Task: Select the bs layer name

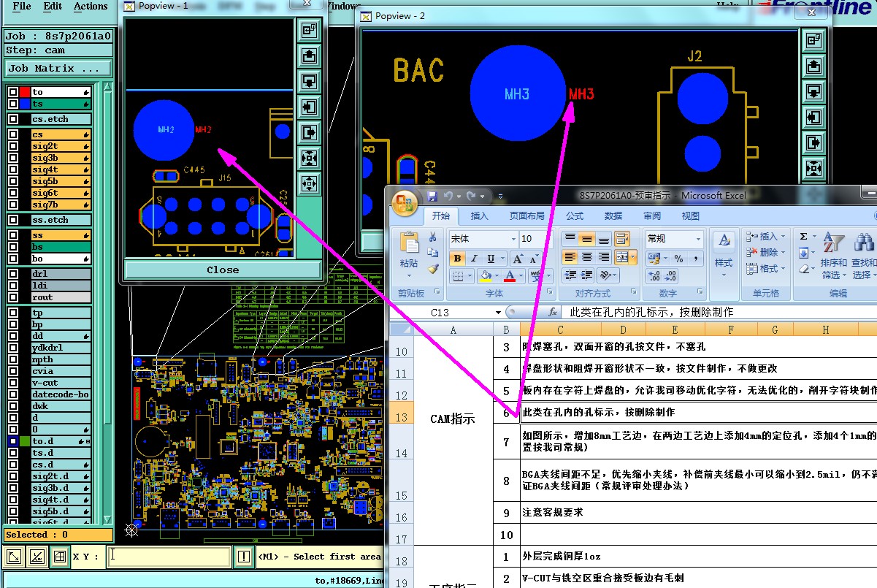Action: click(61, 247)
